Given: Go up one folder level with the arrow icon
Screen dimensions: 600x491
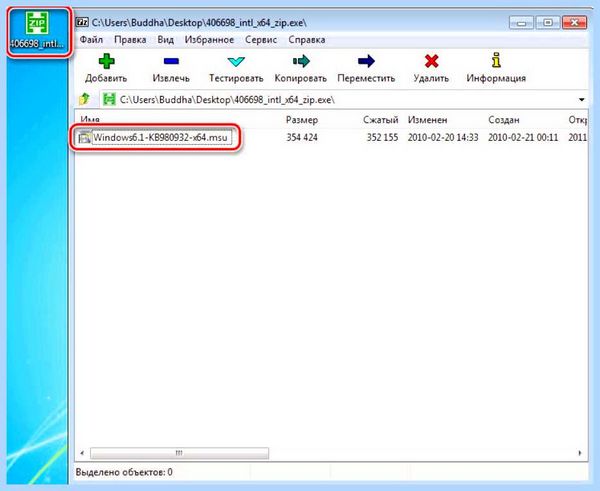Looking at the screenshot, I should point(85,99).
